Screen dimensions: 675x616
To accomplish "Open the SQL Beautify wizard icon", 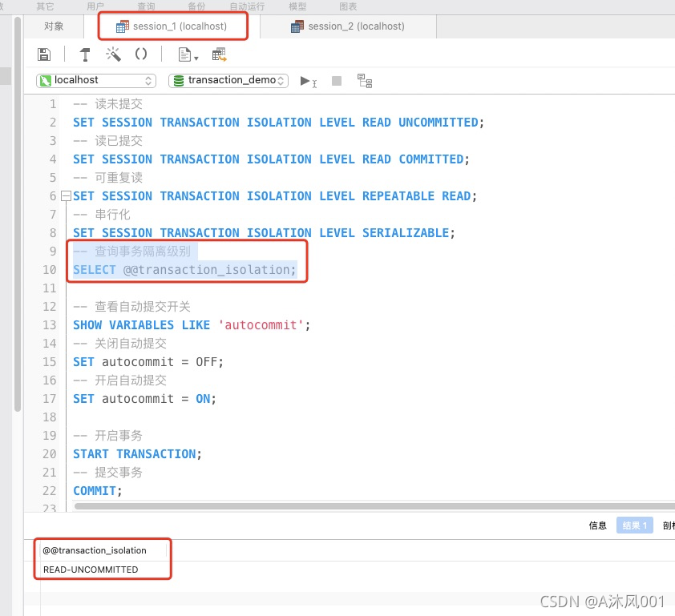I will pyautogui.click(x=113, y=54).
